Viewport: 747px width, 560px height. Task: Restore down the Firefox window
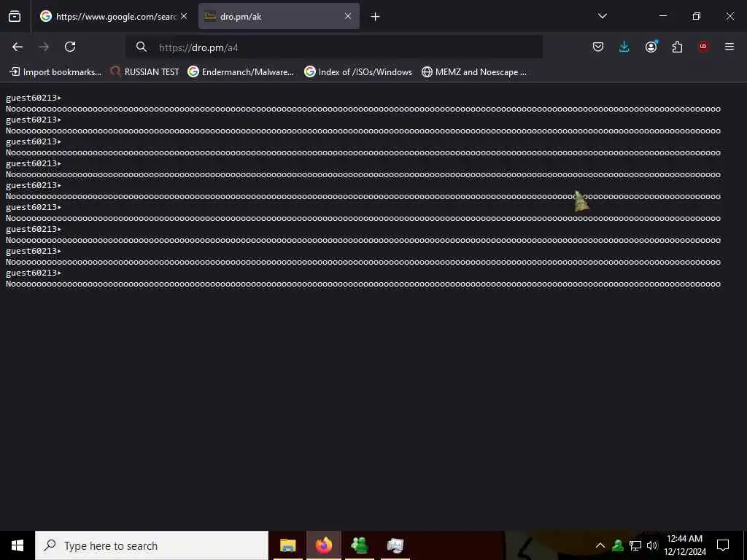point(697,16)
